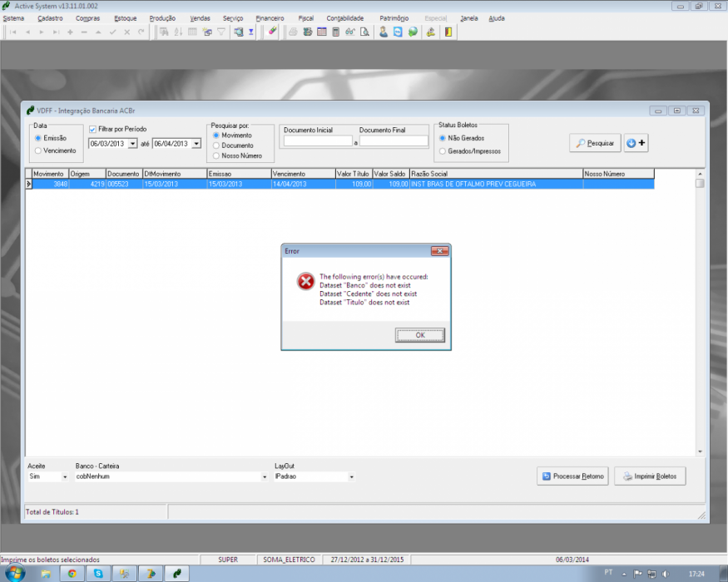The width and height of the screenshot is (728, 582).
Task: Open the print preview magnifier icon
Action: click(365, 32)
